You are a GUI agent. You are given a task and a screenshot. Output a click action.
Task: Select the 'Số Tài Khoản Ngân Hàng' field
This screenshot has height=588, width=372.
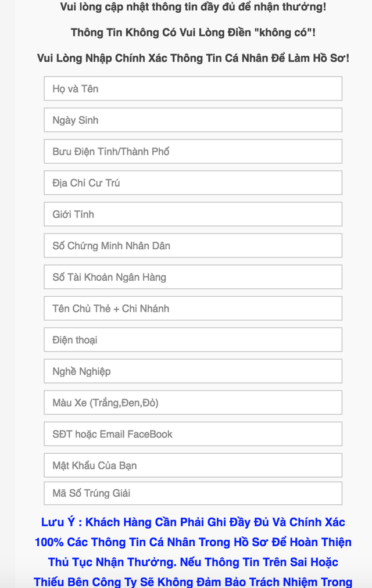pyautogui.click(x=192, y=277)
